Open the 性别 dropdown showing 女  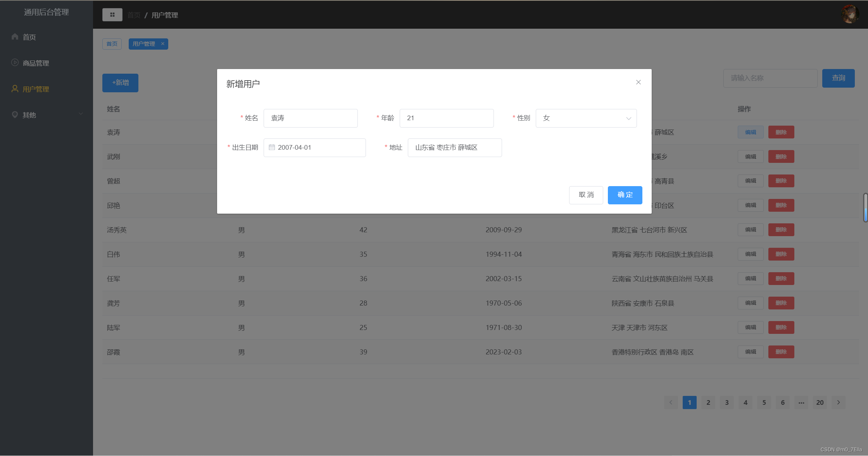[586, 118]
